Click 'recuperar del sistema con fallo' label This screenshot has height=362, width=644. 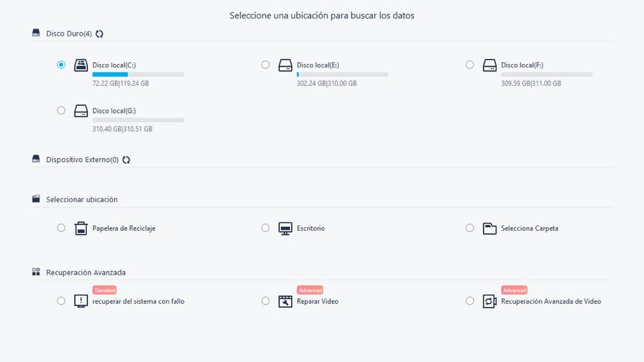138,301
